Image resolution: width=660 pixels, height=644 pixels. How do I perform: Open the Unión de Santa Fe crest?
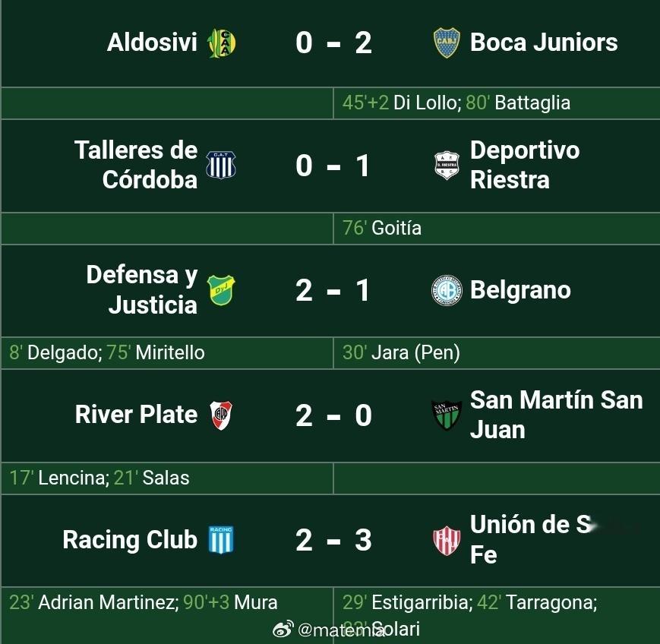pos(447,541)
